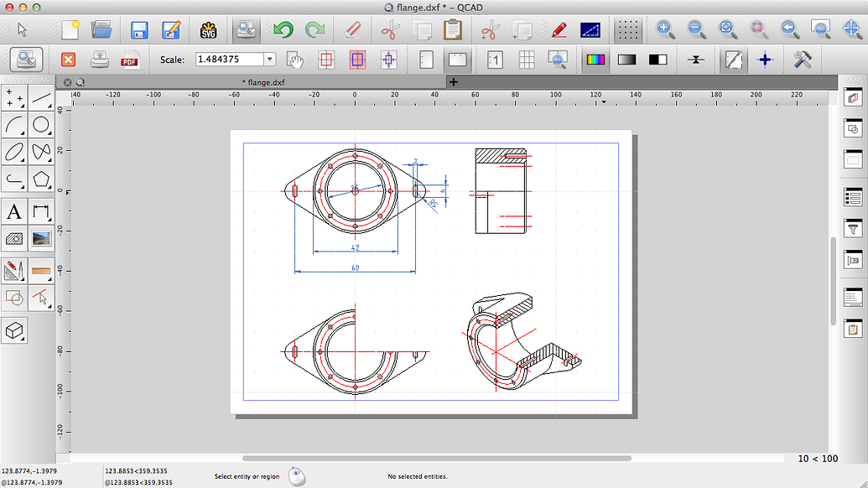Image resolution: width=868 pixels, height=488 pixels.
Task: Export the drawing to PDF
Action: pos(130,60)
